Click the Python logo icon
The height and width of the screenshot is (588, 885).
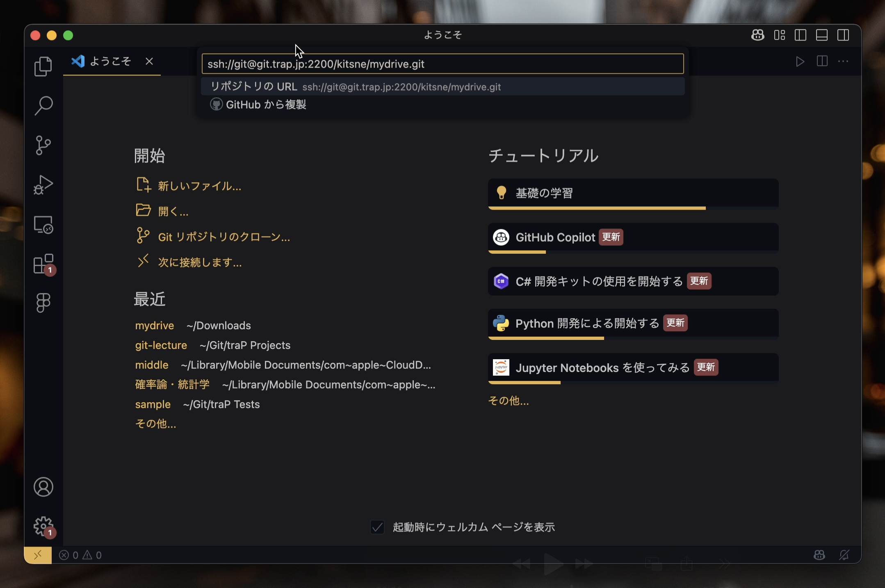501,323
